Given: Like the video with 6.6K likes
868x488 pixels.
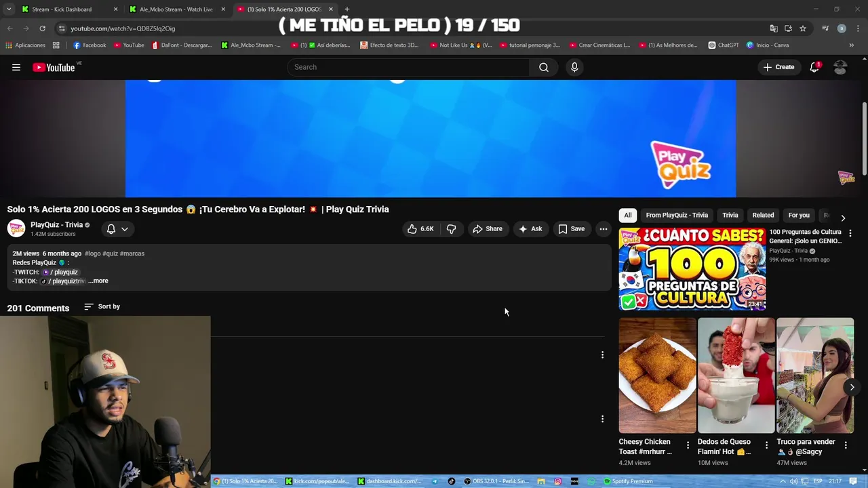Looking at the screenshot, I should click(420, 229).
